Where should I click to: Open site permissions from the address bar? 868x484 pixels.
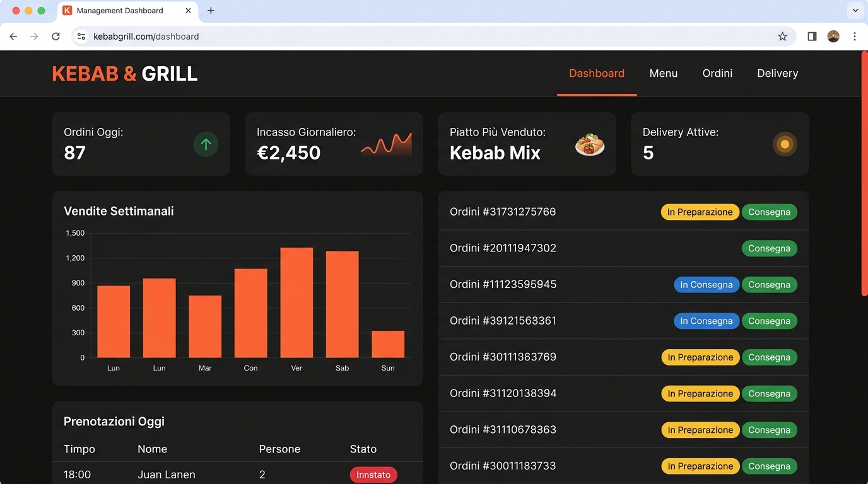pos(81,36)
